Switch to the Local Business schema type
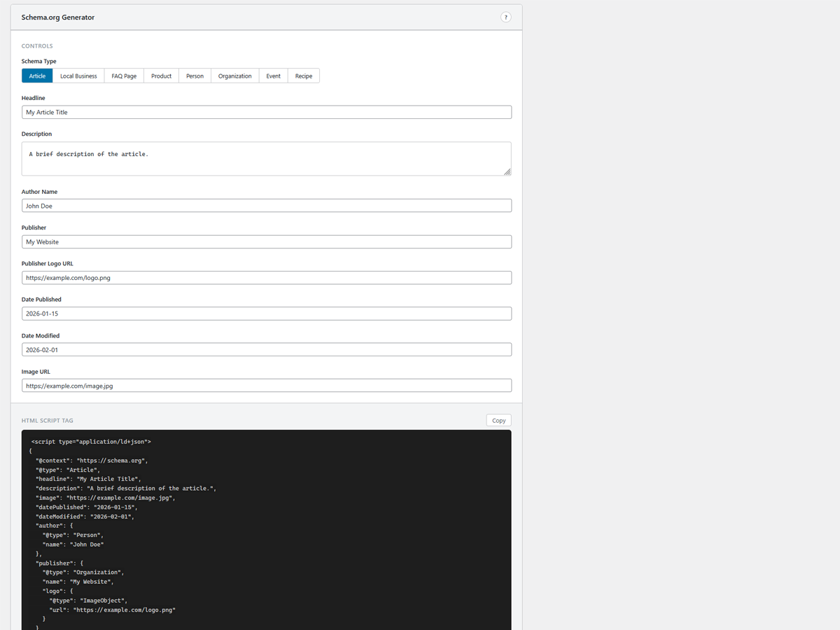 [x=78, y=76]
